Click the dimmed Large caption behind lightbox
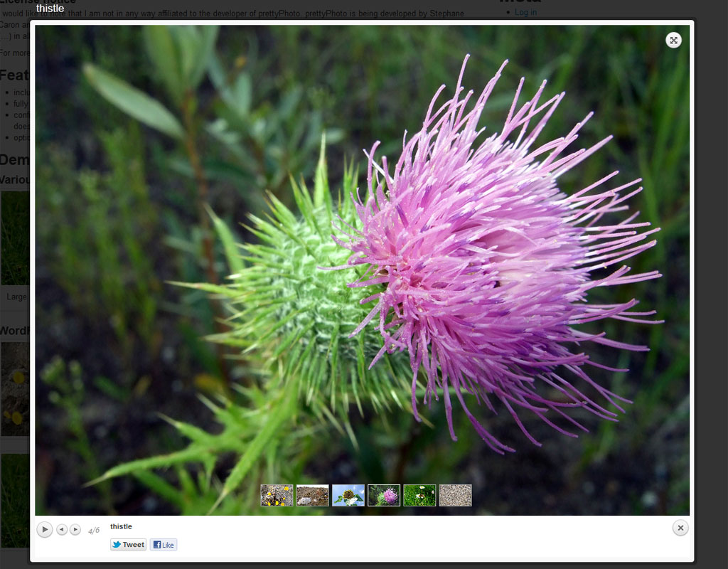The width and height of the screenshot is (728, 569). [x=16, y=297]
